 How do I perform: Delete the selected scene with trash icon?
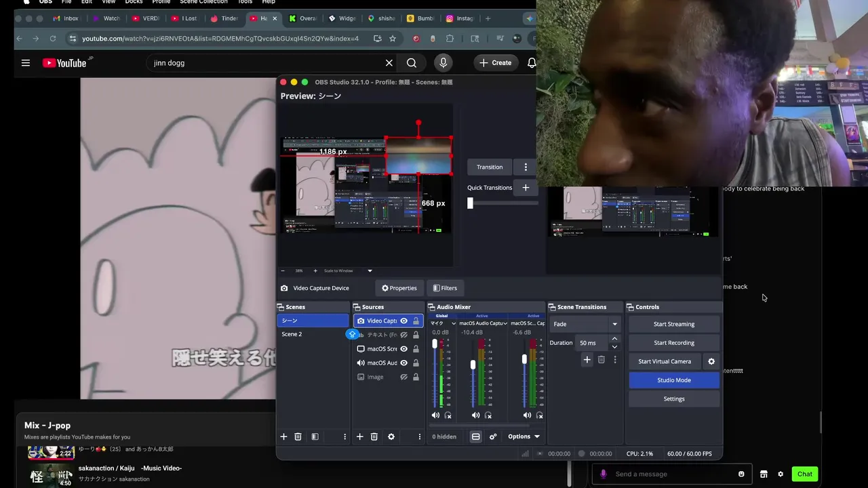pyautogui.click(x=298, y=436)
